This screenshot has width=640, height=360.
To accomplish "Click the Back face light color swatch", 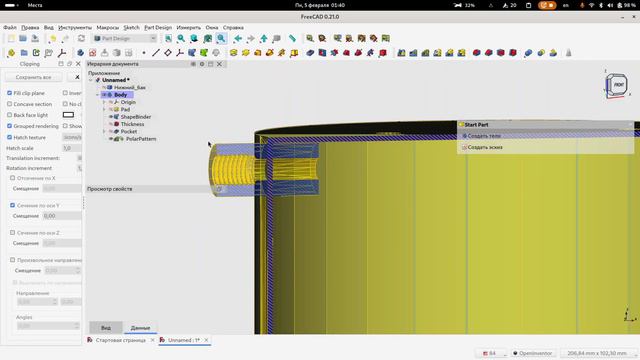I will pyautogui.click(x=68, y=115).
